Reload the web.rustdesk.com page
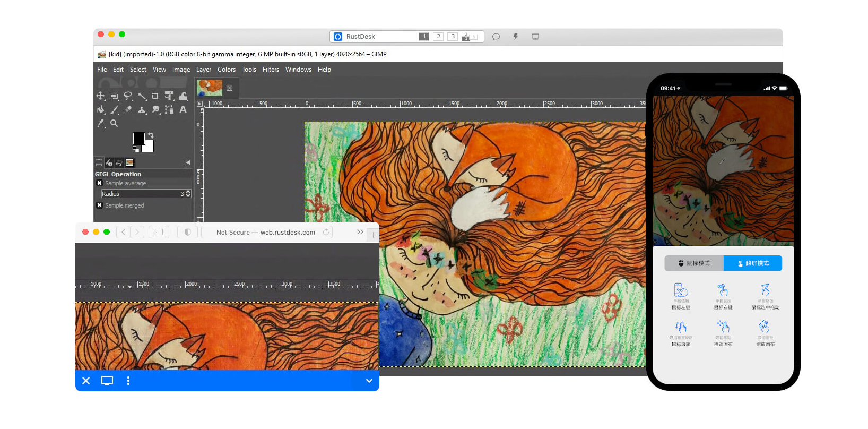This screenshot has height=429, width=868. coord(326,232)
